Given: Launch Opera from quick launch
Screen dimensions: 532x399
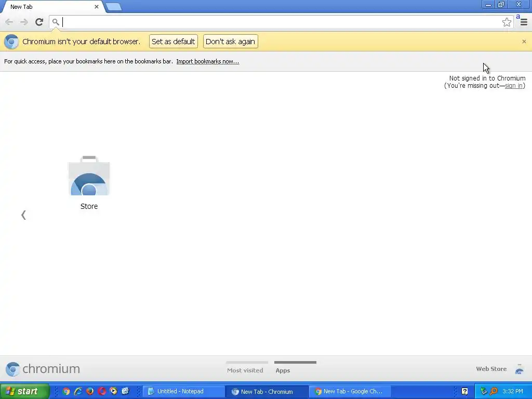Looking at the screenshot, I should (x=102, y=391).
